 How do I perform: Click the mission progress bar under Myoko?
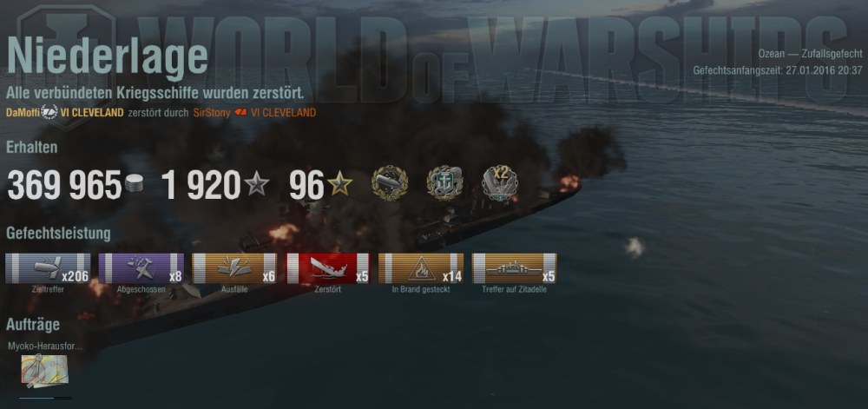coord(45,398)
